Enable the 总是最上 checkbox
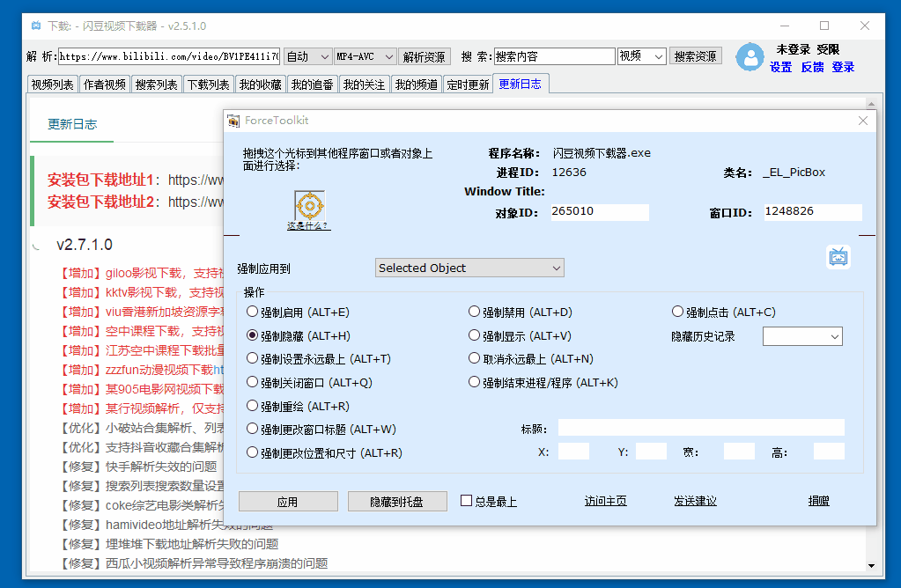Image resolution: width=901 pixels, height=588 pixels. 465,500
